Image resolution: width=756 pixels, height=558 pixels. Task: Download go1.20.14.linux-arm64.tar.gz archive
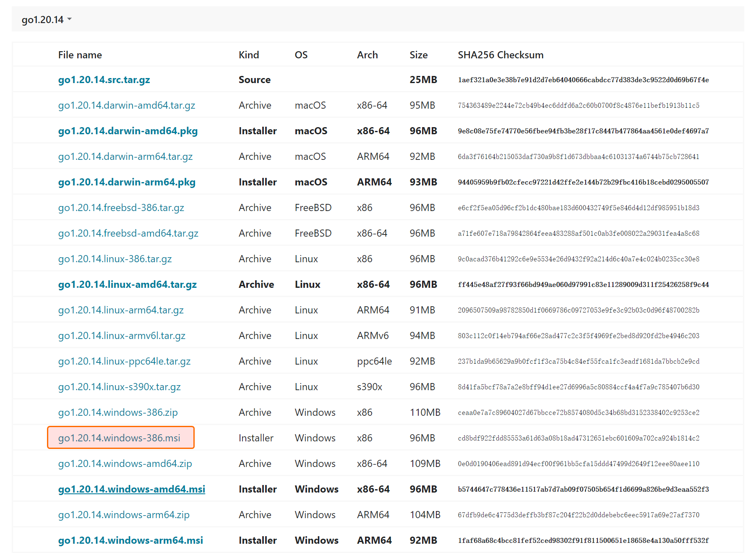(x=120, y=310)
